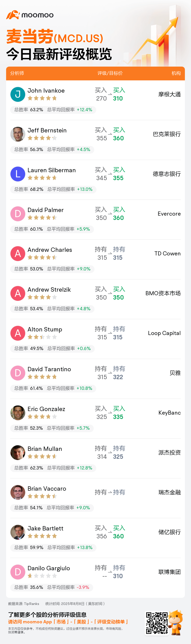The width and height of the screenshot is (191, 644).
Task: Click the moomoo bull mascot
Action: click(x=176, y=622)
